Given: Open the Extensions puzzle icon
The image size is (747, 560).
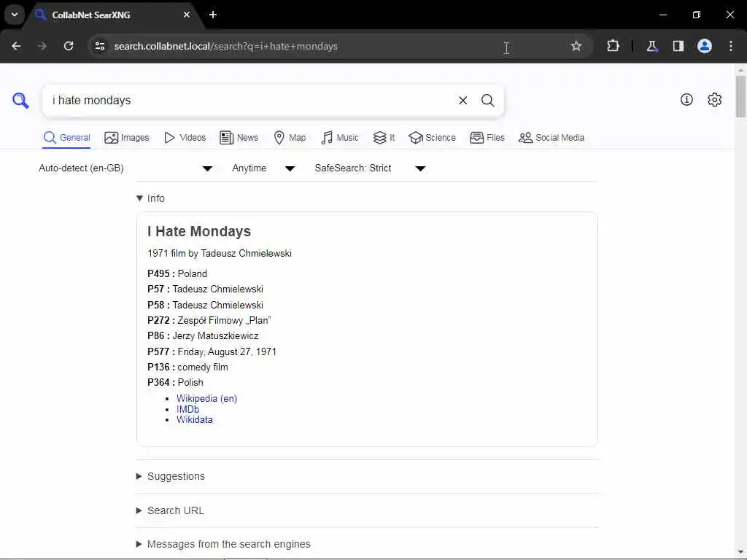Looking at the screenshot, I should tap(613, 46).
